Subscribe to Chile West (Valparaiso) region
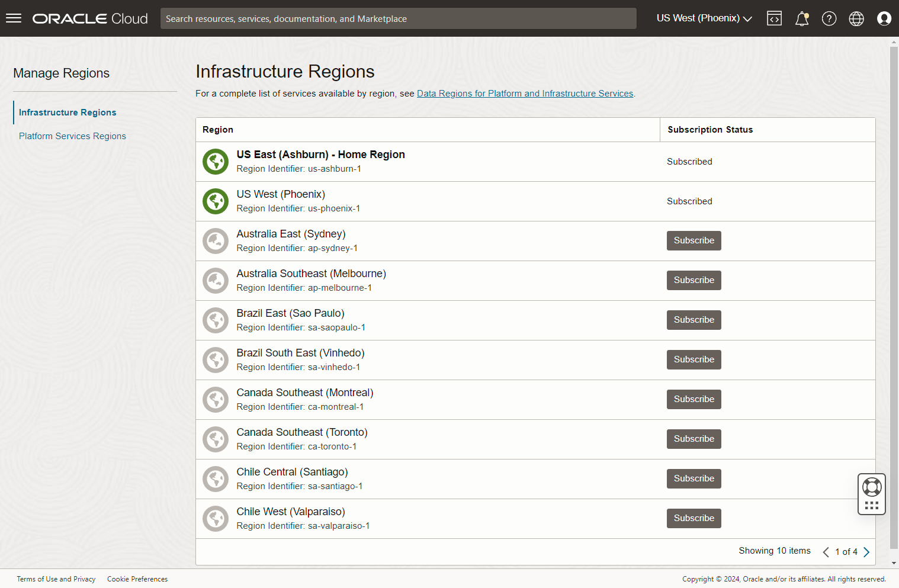The width and height of the screenshot is (899, 588). coord(693,518)
